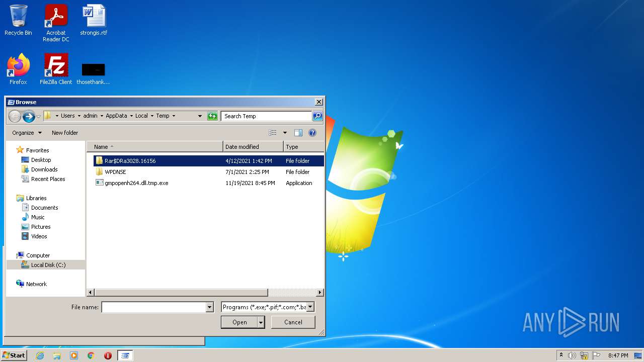Open Music library

38,217
